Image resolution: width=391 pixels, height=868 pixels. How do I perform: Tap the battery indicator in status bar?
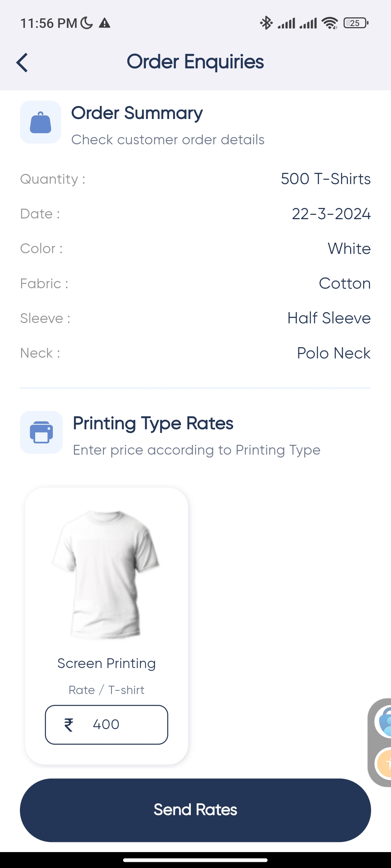point(356,23)
